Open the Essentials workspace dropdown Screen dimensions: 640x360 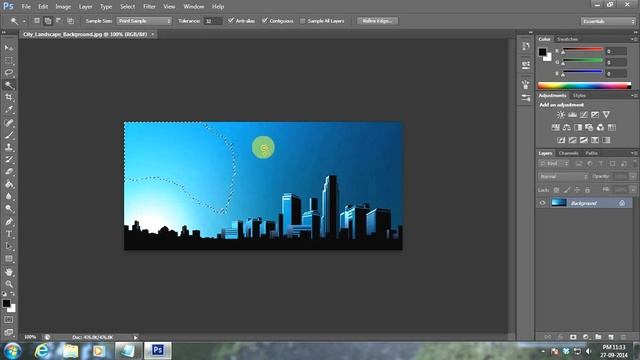point(608,21)
